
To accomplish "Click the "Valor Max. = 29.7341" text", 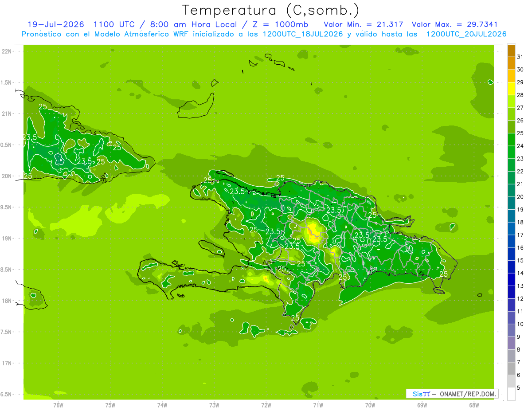I will coord(459,24).
